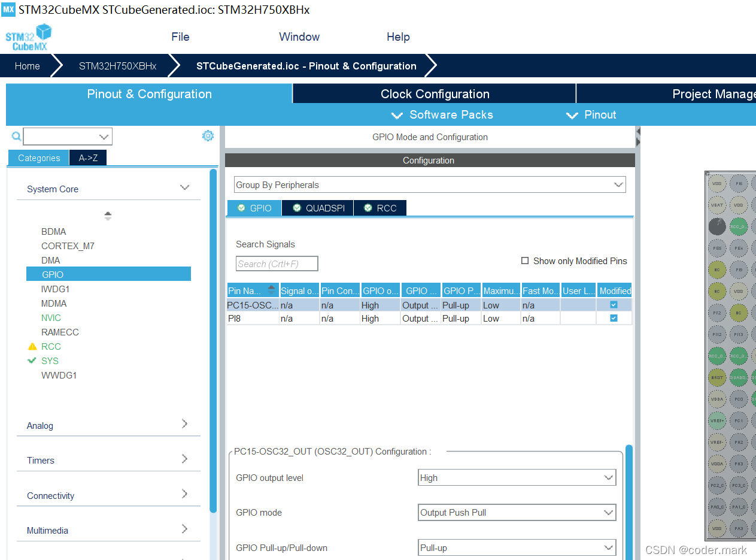Select the PF2 pin on the chip view
Screen dimensions: 756x560
(717, 313)
